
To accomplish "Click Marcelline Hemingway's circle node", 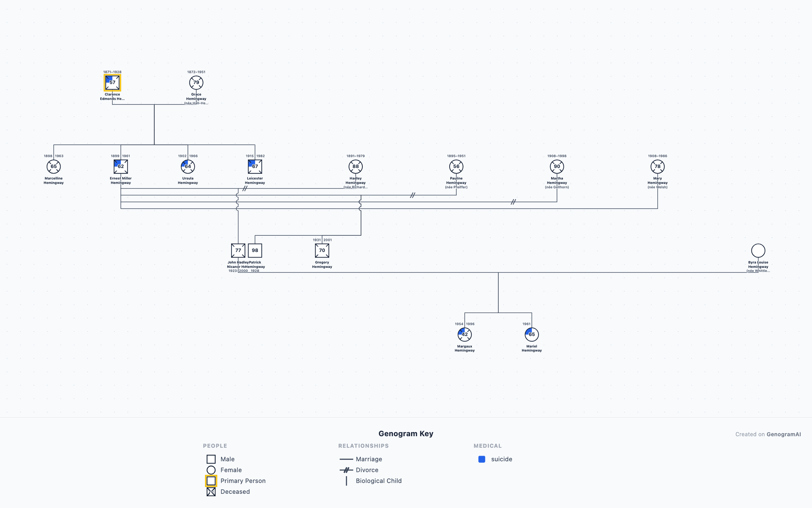I will click(x=54, y=167).
